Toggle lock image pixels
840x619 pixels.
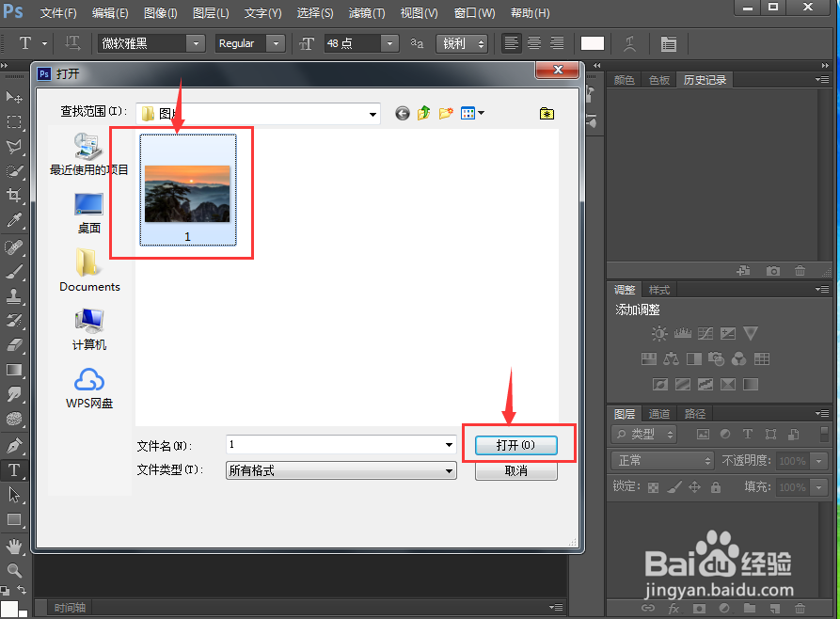click(674, 487)
